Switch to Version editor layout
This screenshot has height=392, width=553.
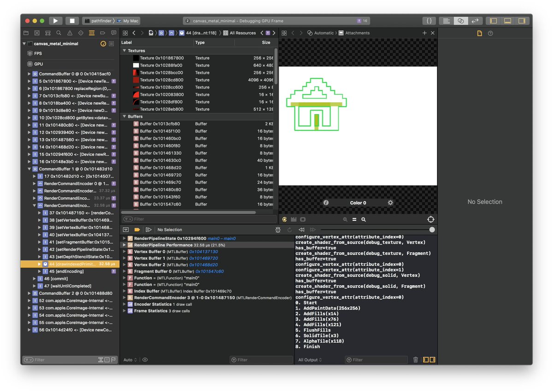(x=475, y=21)
